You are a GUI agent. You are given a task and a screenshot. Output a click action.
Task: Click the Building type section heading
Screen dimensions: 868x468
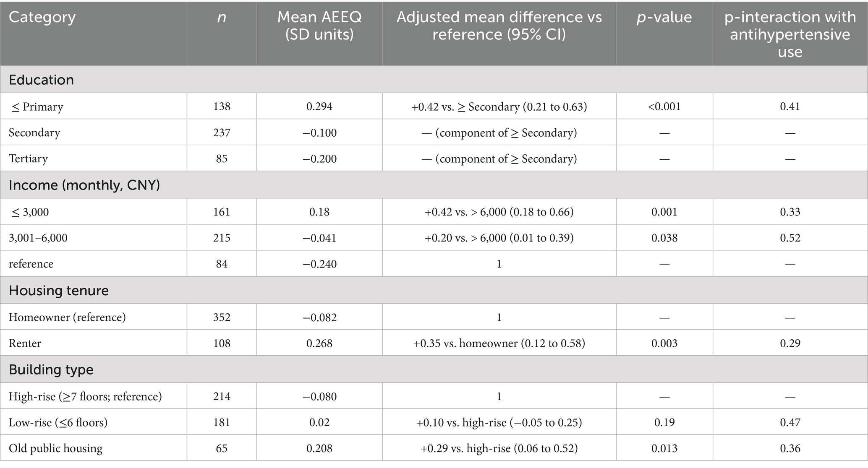click(51, 369)
